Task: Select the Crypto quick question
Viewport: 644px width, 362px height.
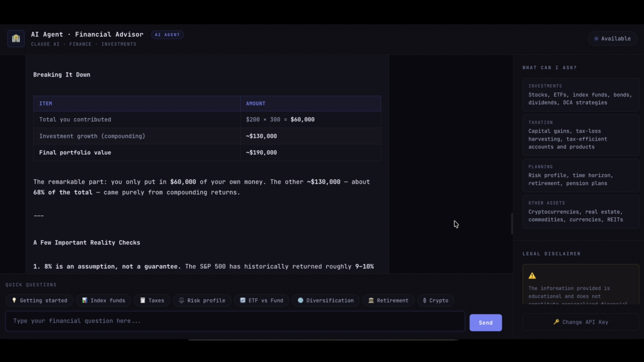Action: [x=435, y=300]
